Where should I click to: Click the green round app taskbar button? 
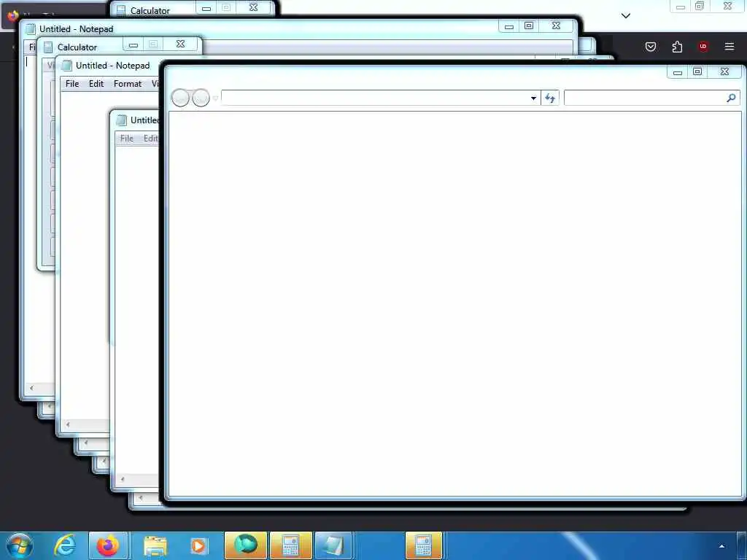[x=246, y=545]
